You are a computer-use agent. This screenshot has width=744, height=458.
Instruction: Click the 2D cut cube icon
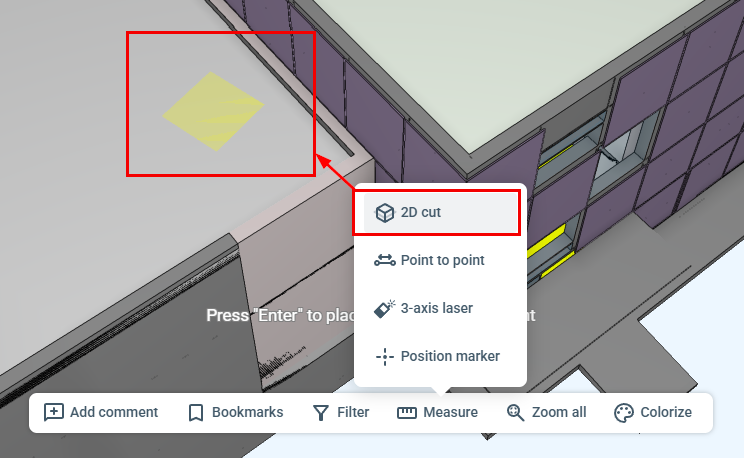tap(384, 213)
